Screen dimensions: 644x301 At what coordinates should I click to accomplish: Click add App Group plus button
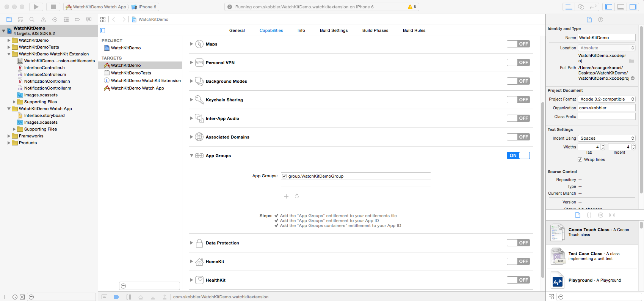click(286, 196)
